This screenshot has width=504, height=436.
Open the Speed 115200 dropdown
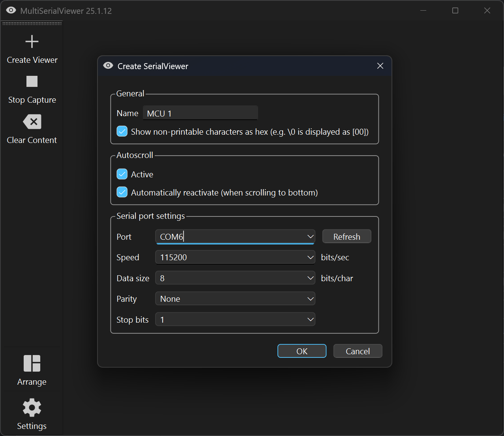coord(235,257)
